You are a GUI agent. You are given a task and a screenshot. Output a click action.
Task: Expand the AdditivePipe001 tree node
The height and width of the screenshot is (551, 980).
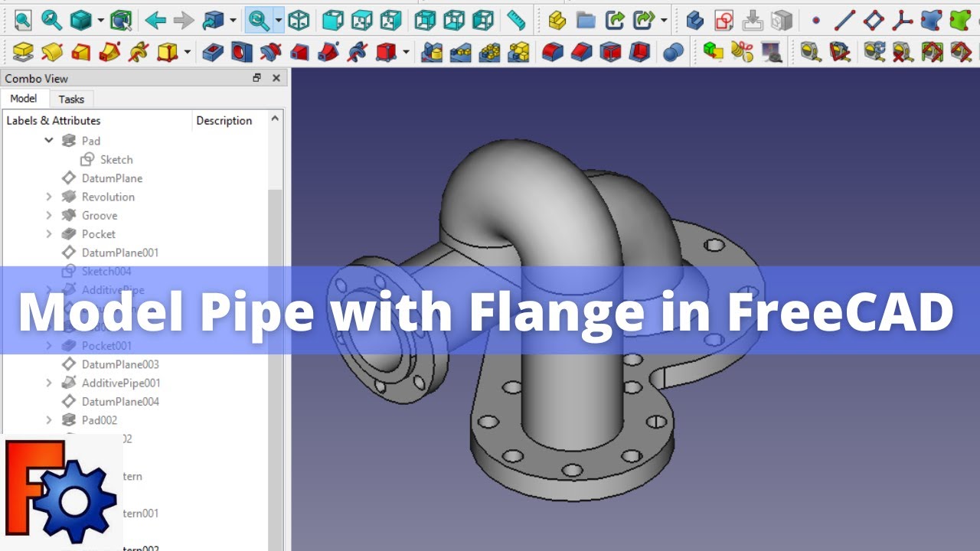click(49, 383)
